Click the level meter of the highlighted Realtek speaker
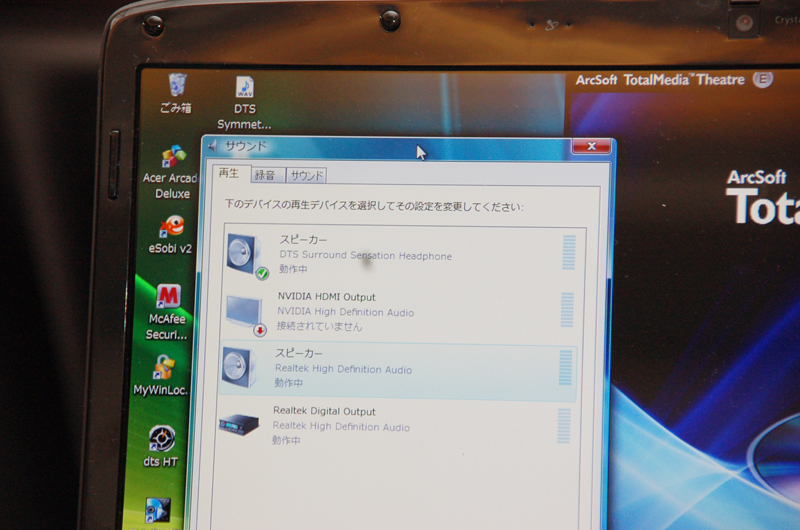Screen dimensions: 800x530 click(565, 367)
